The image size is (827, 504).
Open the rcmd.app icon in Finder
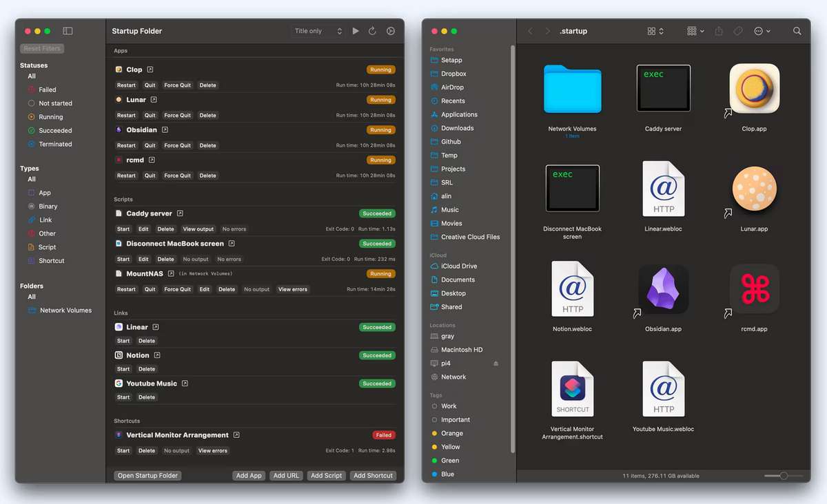(754, 288)
